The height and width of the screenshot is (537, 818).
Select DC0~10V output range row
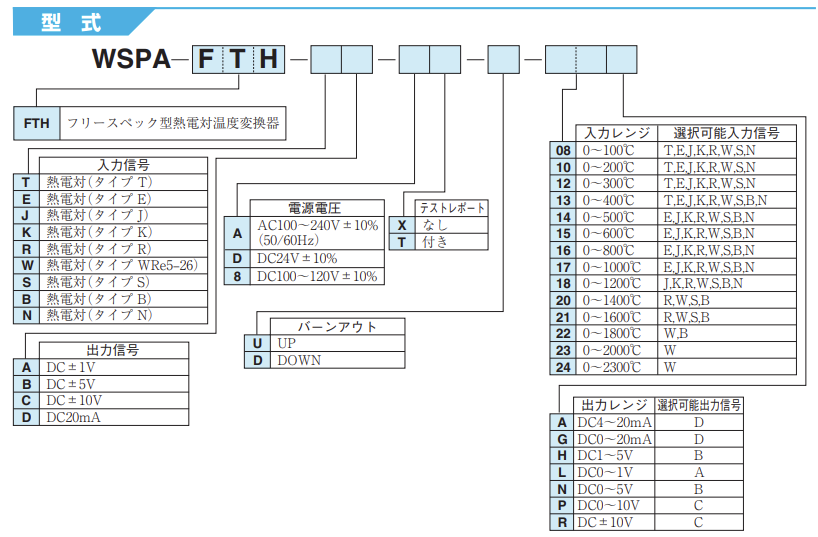(647, 505)
